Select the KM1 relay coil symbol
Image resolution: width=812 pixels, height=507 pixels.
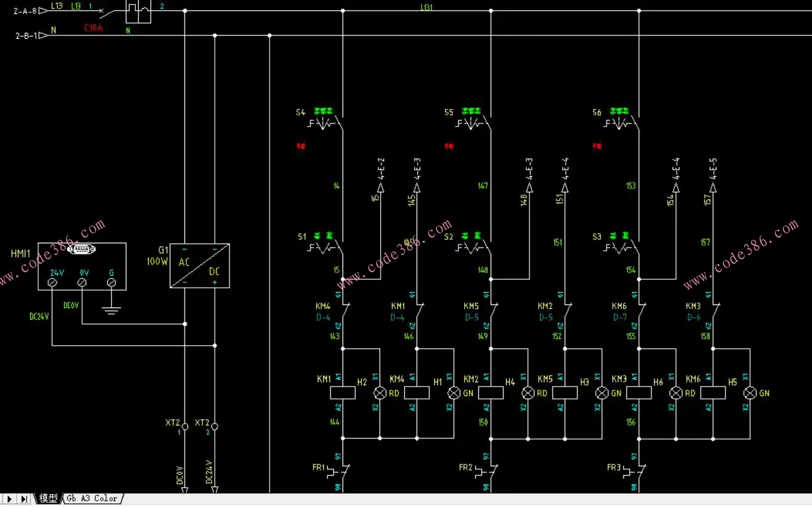pos(343,393)
